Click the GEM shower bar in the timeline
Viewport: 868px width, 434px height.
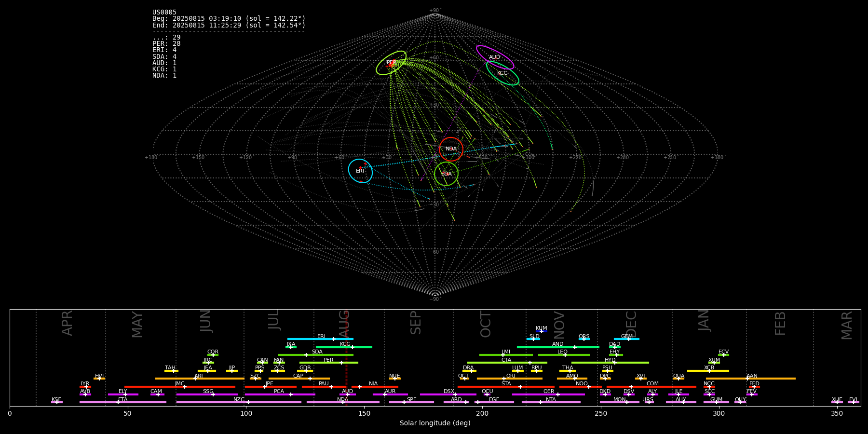626,339
